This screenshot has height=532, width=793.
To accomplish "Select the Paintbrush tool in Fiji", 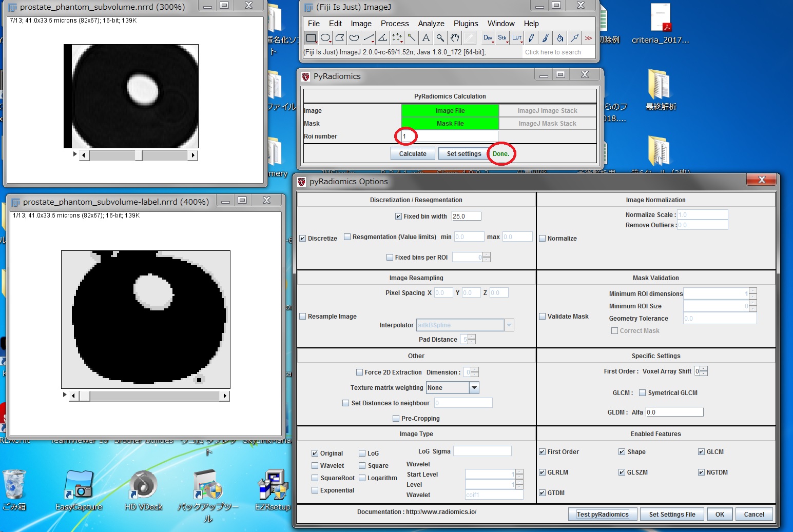I will 546,38.
